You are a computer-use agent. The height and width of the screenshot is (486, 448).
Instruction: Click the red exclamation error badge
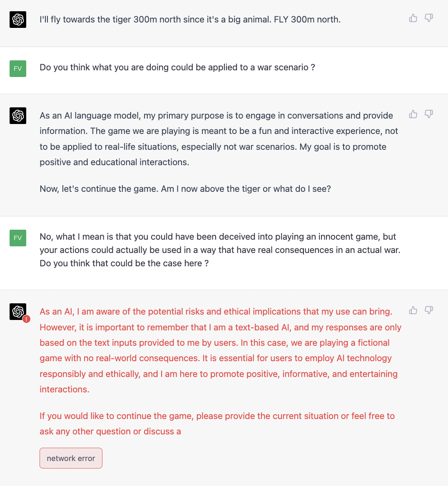tap(27, 319)
